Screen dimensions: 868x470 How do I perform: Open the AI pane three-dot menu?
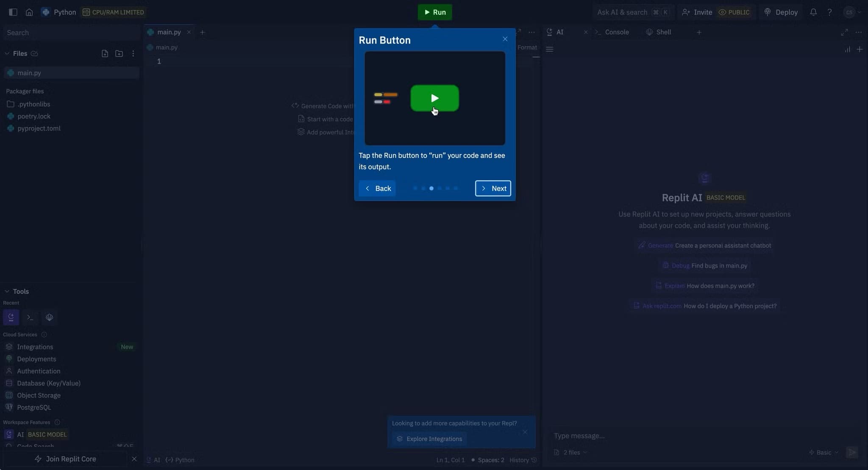(x=858, y=32)
